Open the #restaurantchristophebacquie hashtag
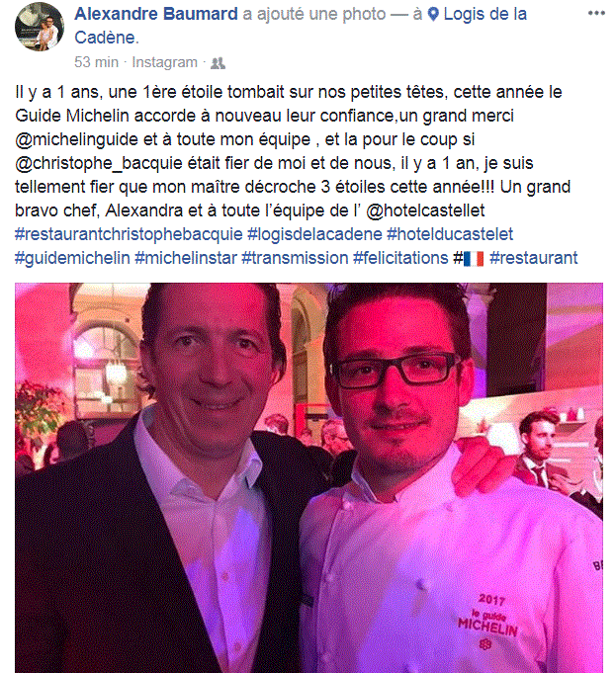The width and height of the screenshot is (616, 673). pyautogui.click(x=129, y=235)
